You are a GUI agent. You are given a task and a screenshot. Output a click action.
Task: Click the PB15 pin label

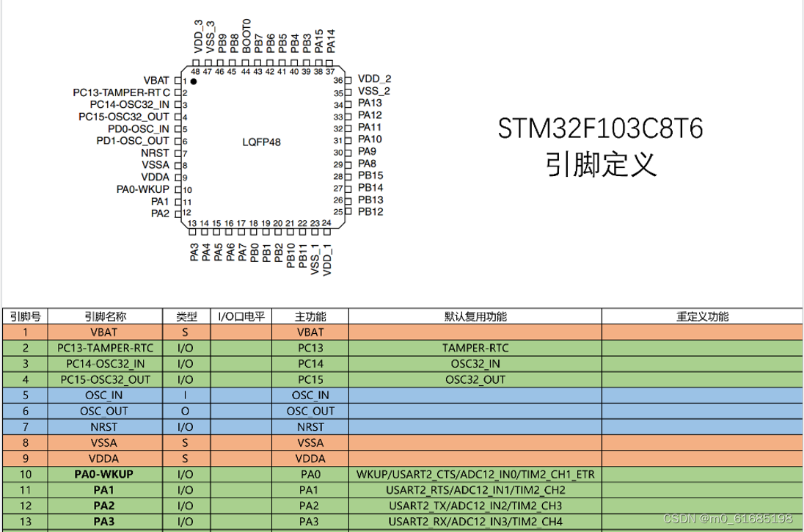370,175
